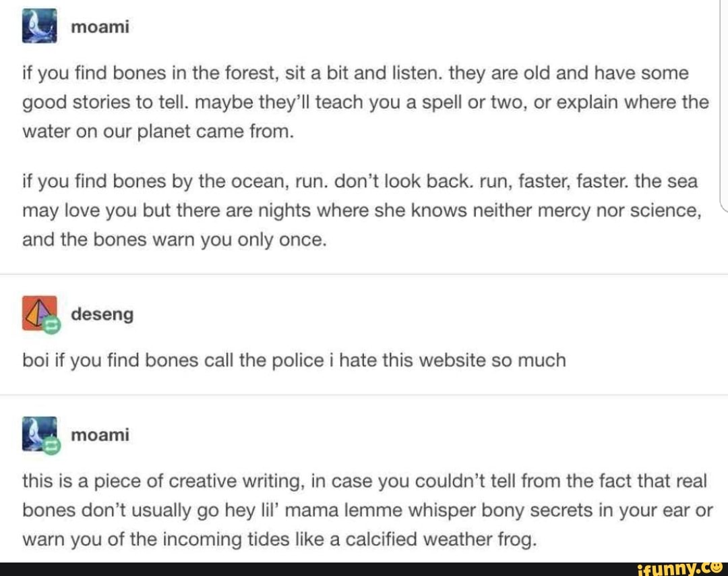The width and height of the screenshot is (728, 576).
Task: Click the moami username on the last reply
Action: pos(99,435)
